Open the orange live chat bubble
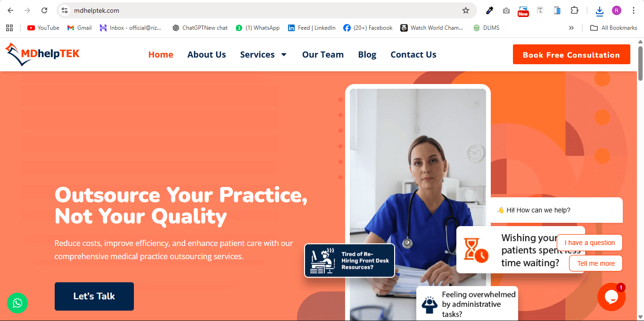644x321 pixels. (x=611, y=297)
